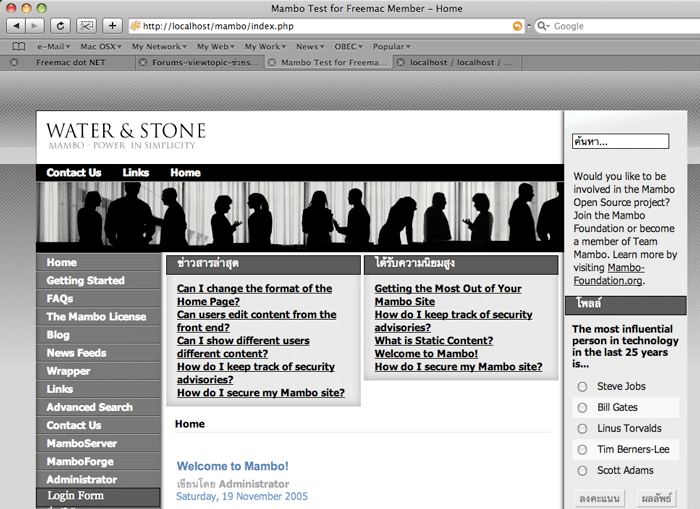This screenshot has height=509, width=700.
Task: Switch to the Forums-viewtopic tab
Action: click(205, 62)
